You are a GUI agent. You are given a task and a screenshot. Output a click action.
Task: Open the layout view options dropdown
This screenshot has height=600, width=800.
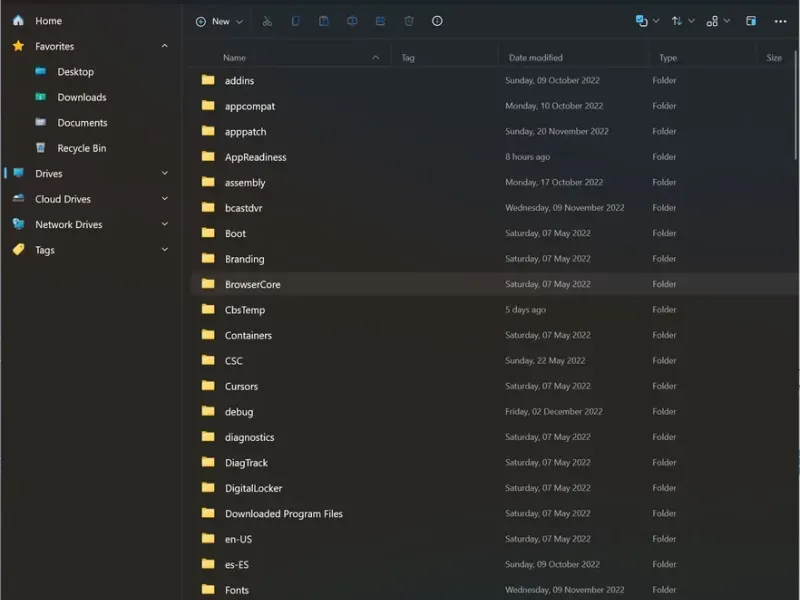click(x=717, y=21)
